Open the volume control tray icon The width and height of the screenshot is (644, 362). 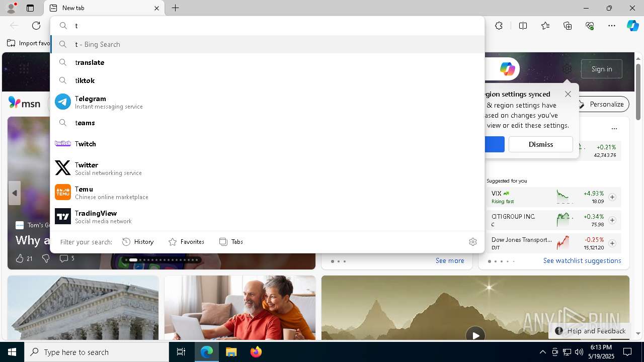click(579, 352)
